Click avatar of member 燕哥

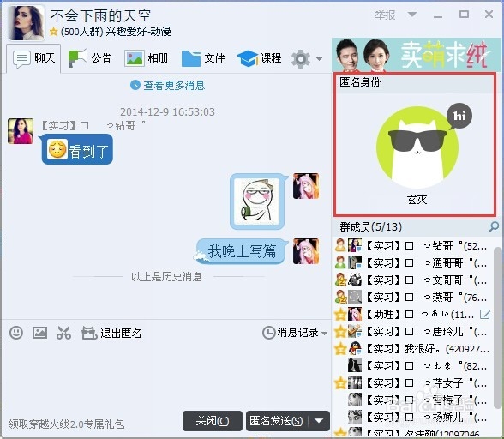(355, 297)
